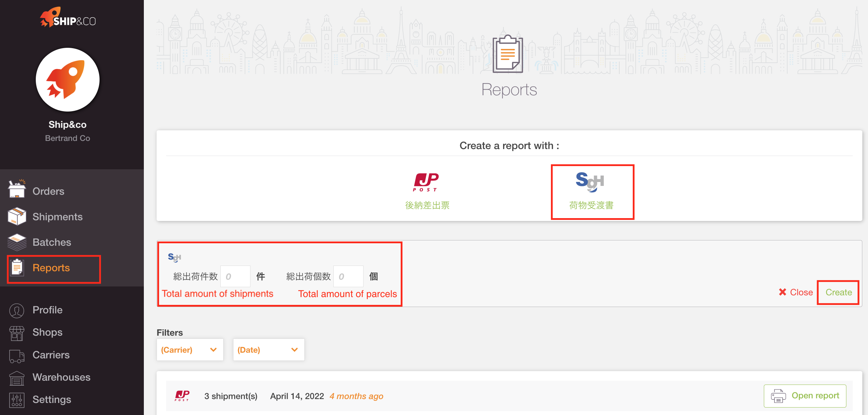Open the rocket profile avatar
868x415 pixels.
[68, 80]
